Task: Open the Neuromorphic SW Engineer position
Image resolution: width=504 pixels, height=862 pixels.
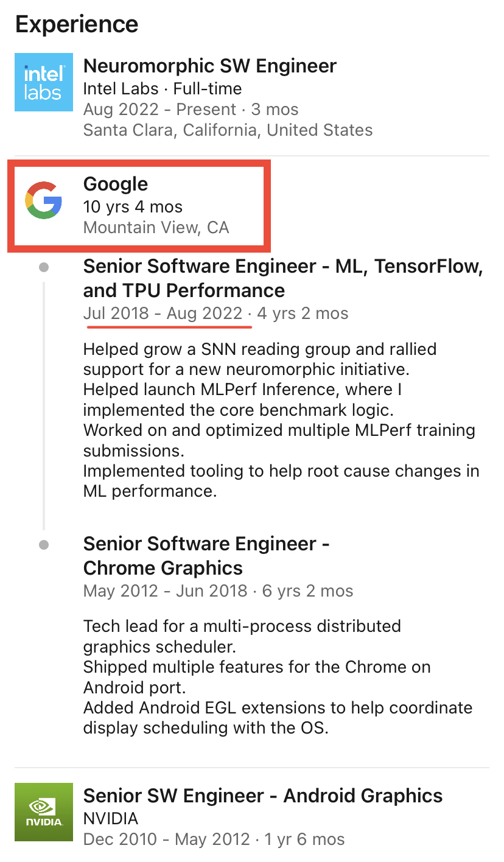Action: [x=209, y=66]
